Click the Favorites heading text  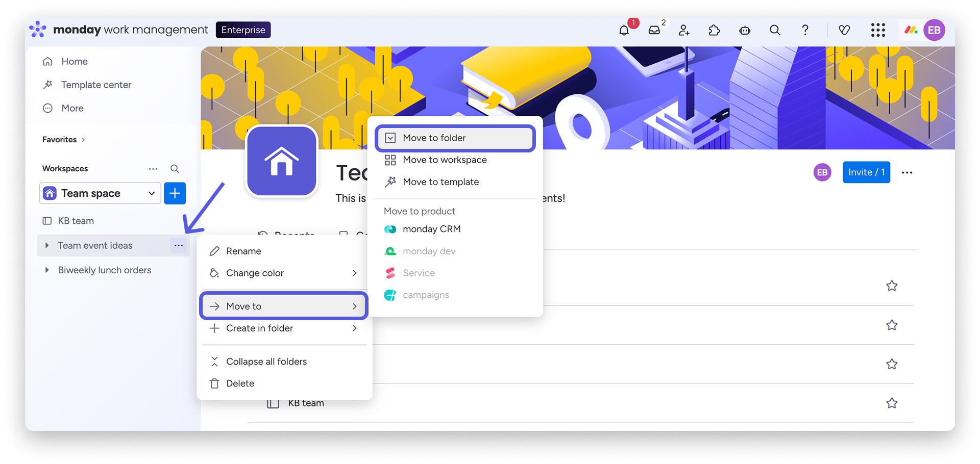click(x=60, y=140)
